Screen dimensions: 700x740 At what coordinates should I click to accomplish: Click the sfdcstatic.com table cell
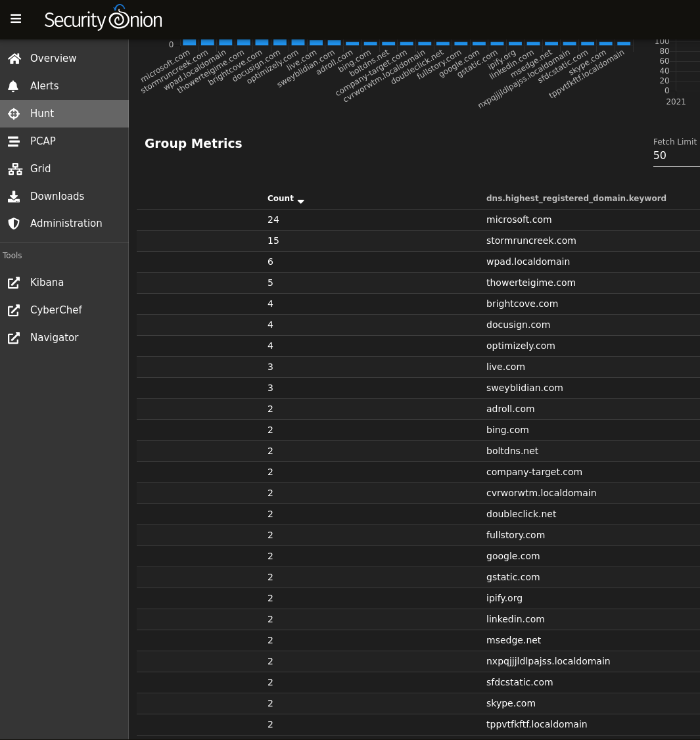pos(519,682)
